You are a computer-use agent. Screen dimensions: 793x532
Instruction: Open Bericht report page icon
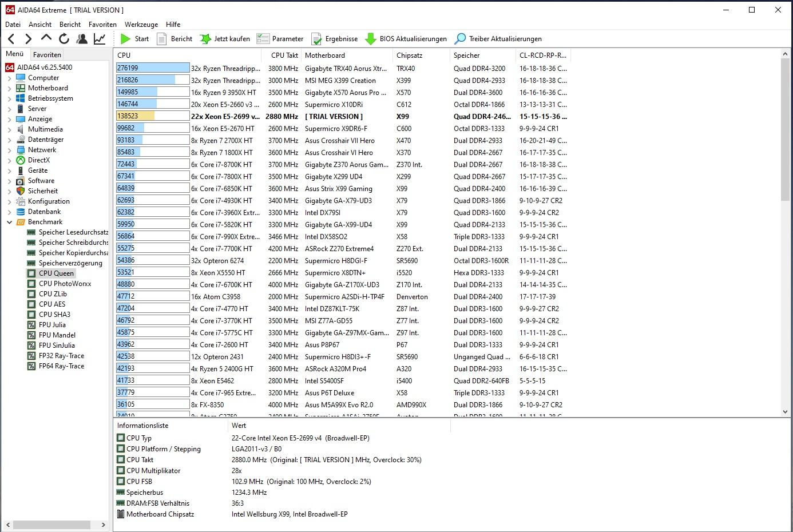click(x=162, y=39)
